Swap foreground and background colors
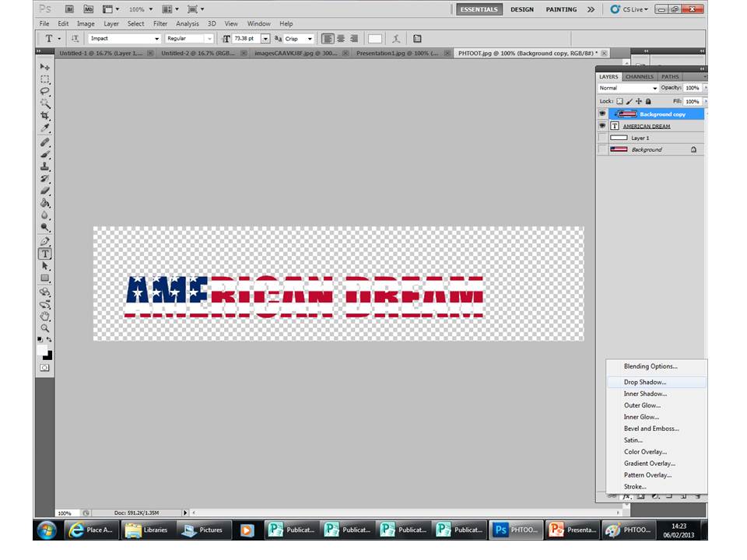 [x=49, y=340]
